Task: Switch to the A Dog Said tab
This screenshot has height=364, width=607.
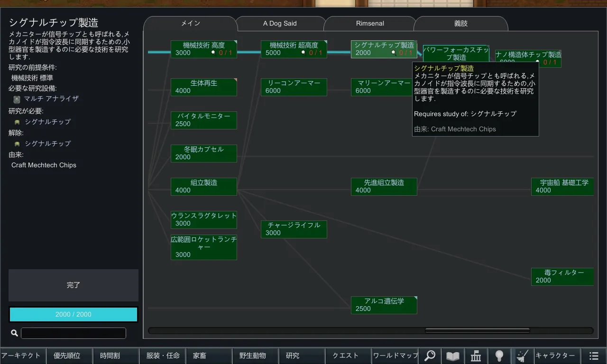Action: (x=280, y=23)
